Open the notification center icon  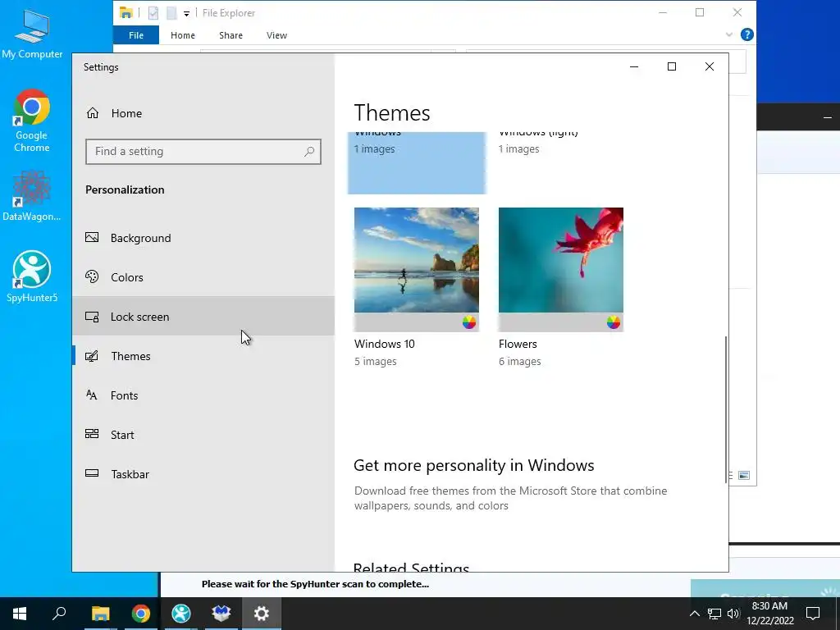[x=813, y=614]
